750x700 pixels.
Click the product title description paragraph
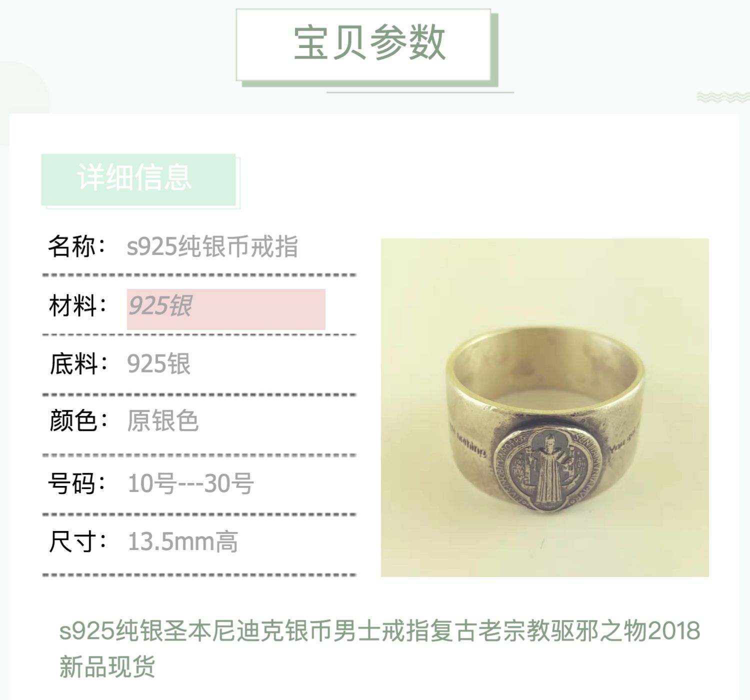[x=379, y=648]
